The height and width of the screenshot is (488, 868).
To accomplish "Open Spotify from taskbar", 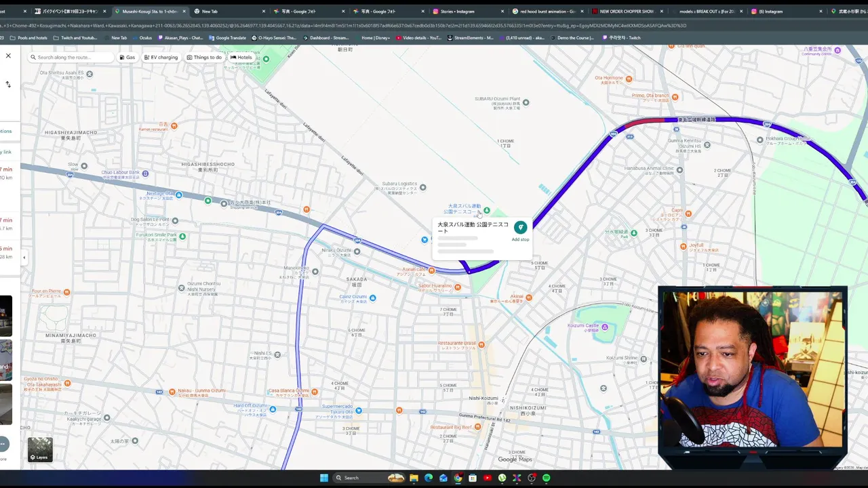I will 547,478.
